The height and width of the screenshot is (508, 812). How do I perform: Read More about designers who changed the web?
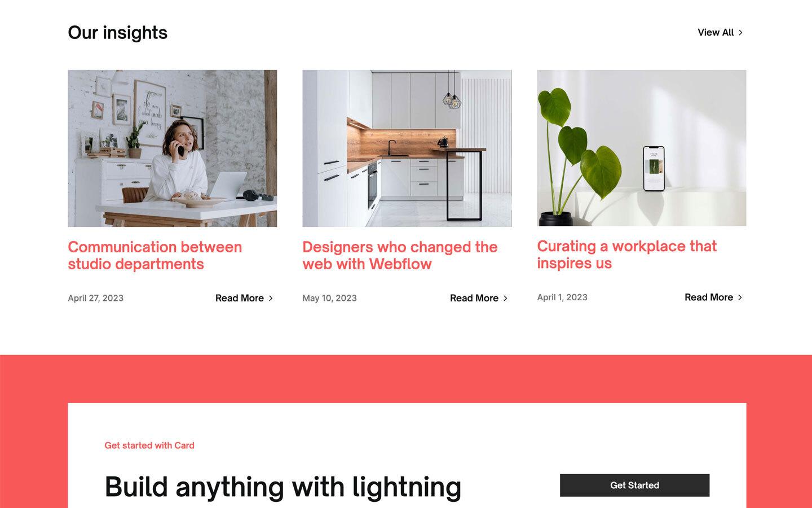coord(474,298)
